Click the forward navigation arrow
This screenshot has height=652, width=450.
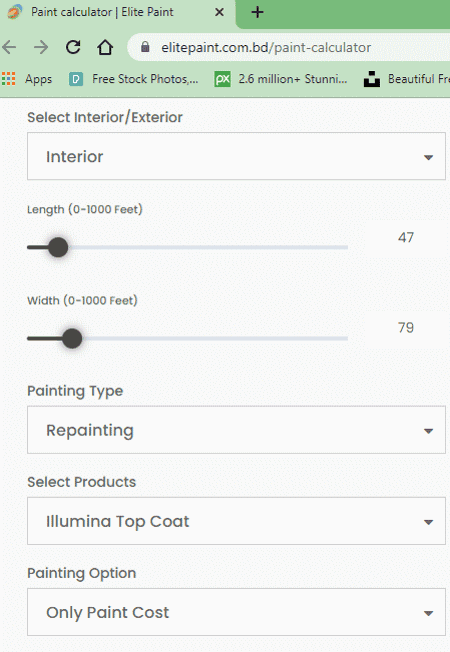click(41, 47)
